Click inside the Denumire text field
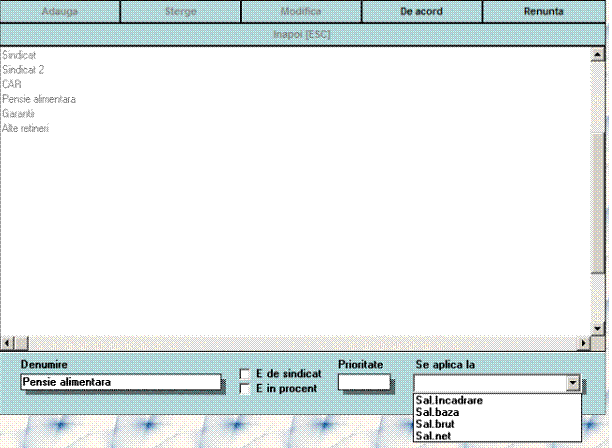612x448 pixels. click(x=120, y=382)
